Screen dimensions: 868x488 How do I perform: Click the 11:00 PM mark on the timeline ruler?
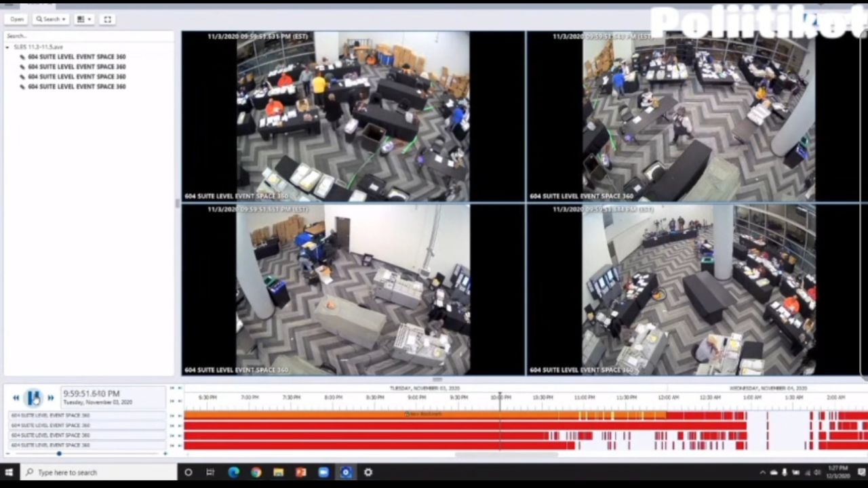[x=584, y=397]
